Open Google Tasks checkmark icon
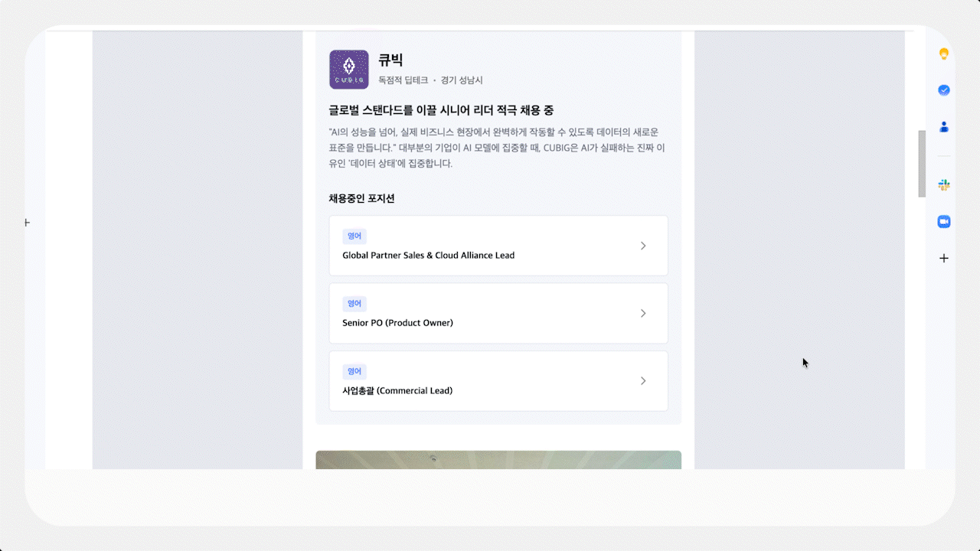The width and height of the screenshot is (980, 551). (944, 90)
